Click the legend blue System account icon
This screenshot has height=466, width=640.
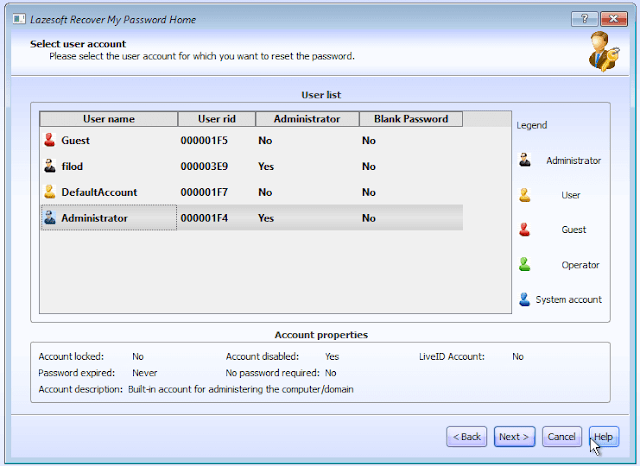coord(525,299)
